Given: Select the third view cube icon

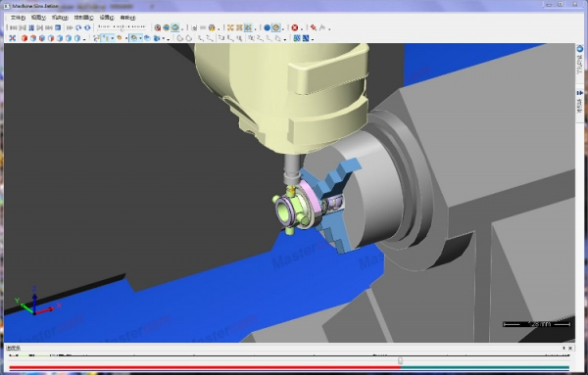Looking at the screenshot, I should pos(42,38).
